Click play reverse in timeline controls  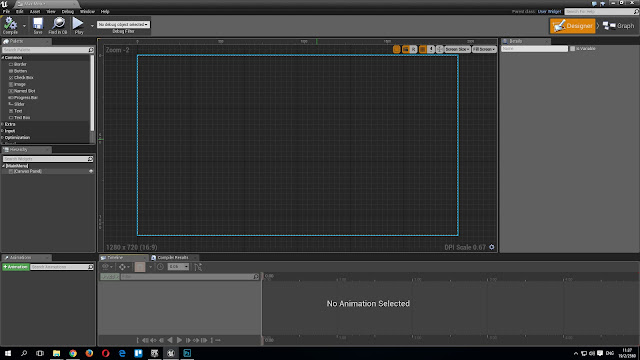(x=170, y=340)
